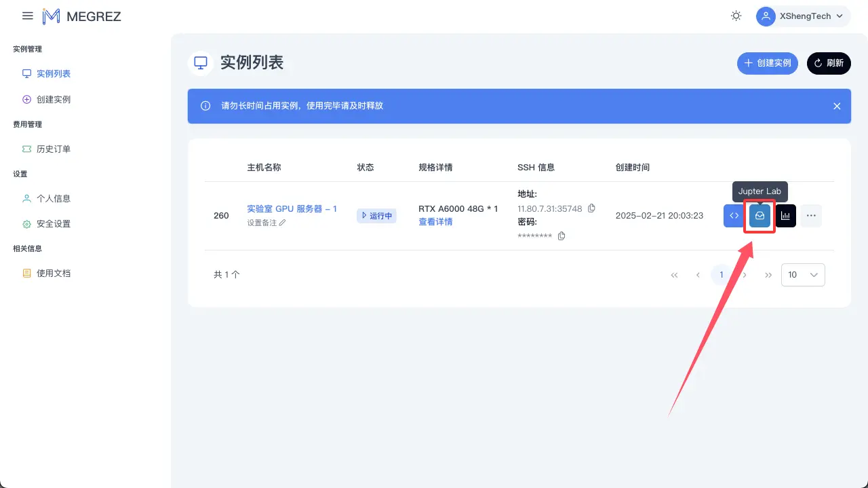This screenshot has height=488, width=868.
Task: Open Jupyter Lab for the running instance
Action: (759, 215)
